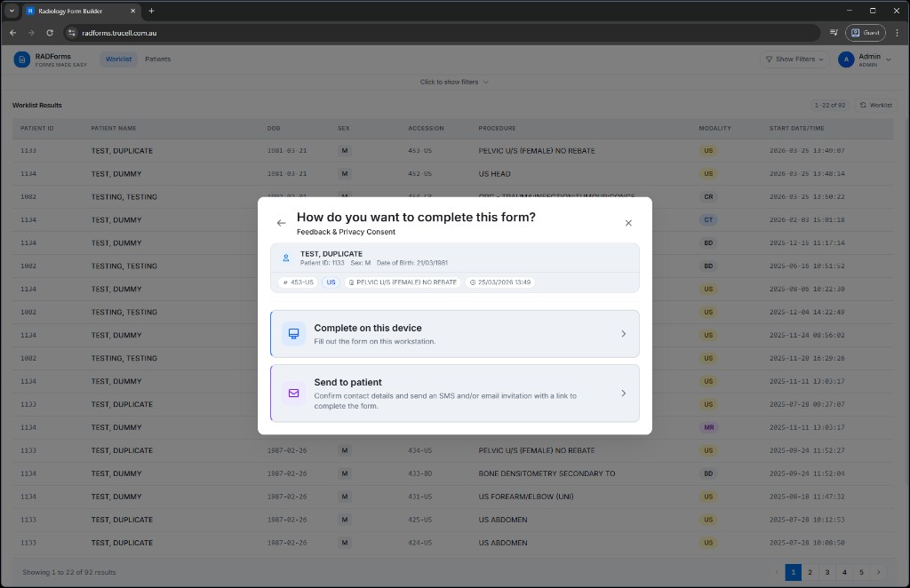The height and width of the screenshot is (588, 910).
Task: Click the site info icon in address bar
Action: pos(72,33)
